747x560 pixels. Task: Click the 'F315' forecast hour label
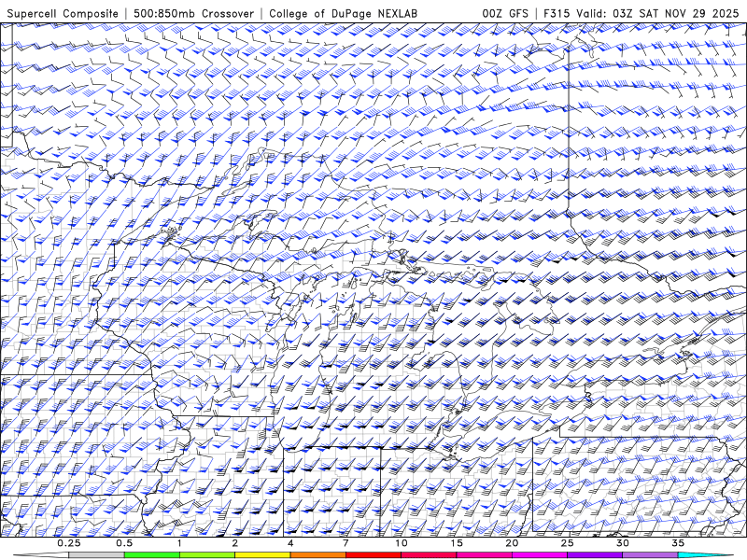(557, 13)
